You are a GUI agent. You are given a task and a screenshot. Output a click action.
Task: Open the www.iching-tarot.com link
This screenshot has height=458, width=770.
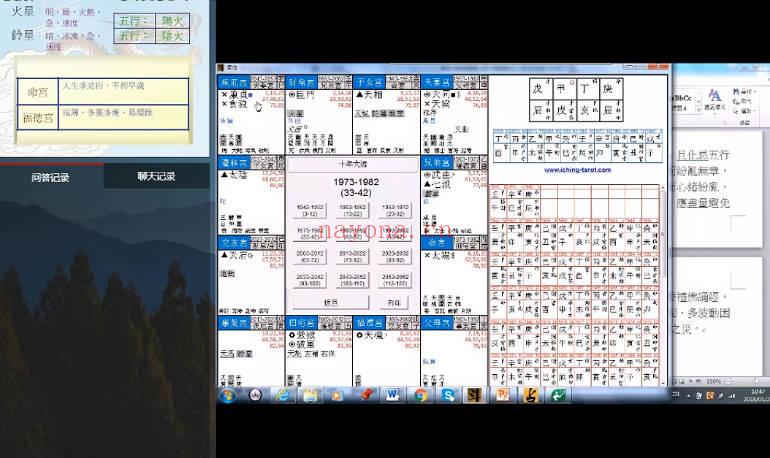click(578, 170)
